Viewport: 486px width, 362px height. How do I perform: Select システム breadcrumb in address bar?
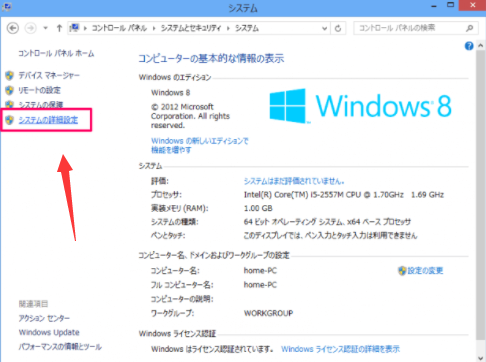pos(247,28)
